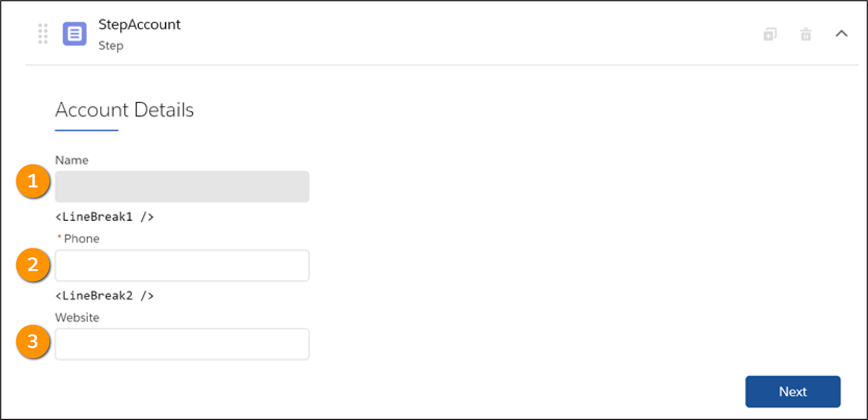Click the clone step icon
868x420 pixels.
click(770, 34)
